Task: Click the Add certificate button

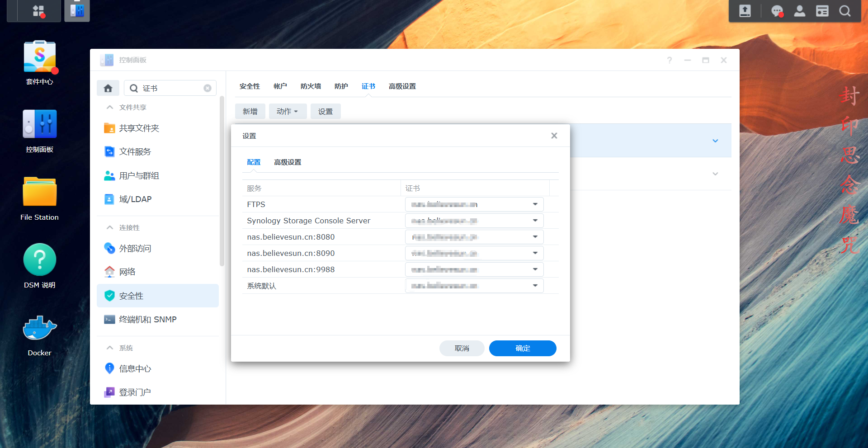Action: pos(250,111)
